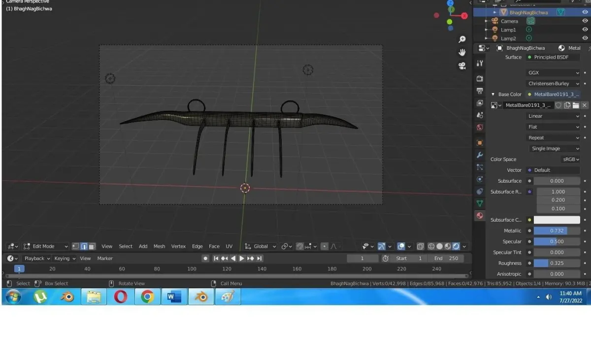
Task: Open Google Chrome from taskbar
Action: (147, 297)
